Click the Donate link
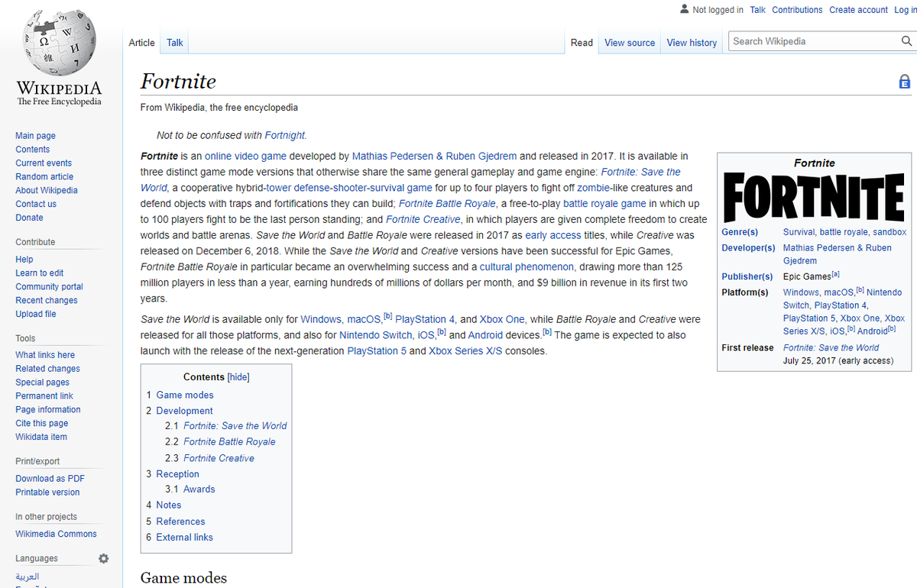 (x=29, y=218)
